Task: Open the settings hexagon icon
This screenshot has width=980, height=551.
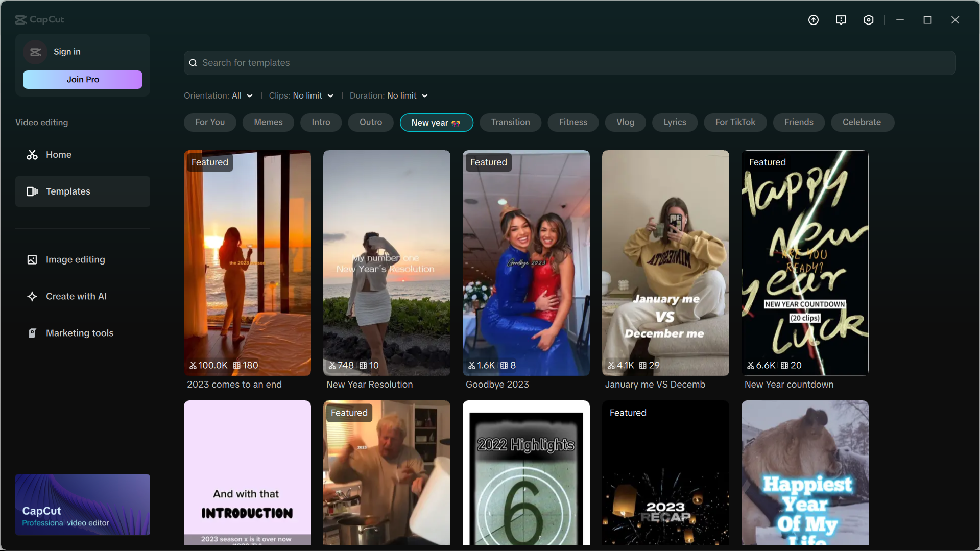Action: 869,20
